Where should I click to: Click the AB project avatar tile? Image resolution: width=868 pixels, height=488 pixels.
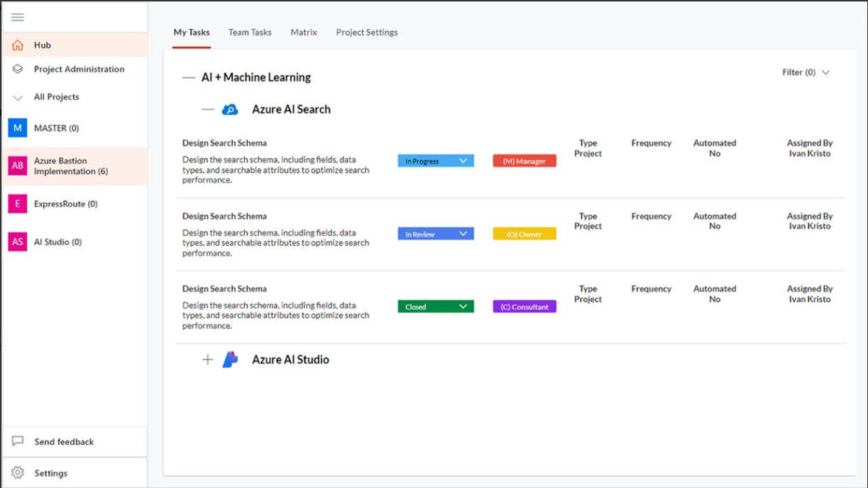point(18,166)
